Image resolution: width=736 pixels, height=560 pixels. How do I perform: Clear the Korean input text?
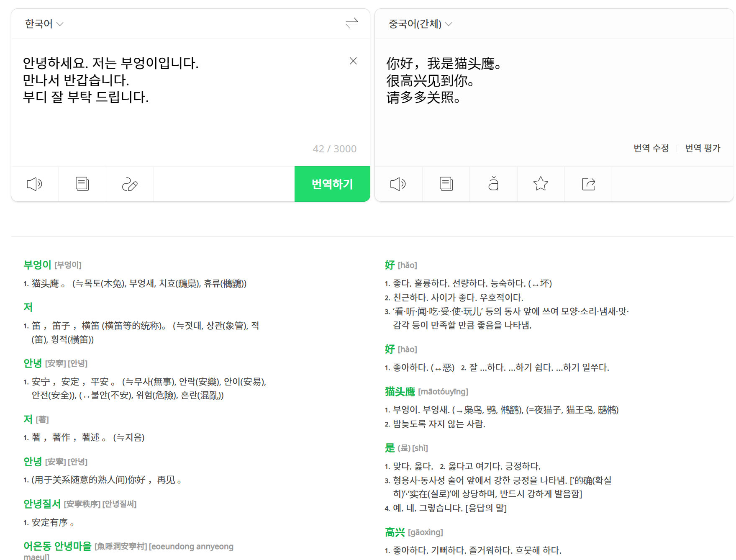point(353,61)
